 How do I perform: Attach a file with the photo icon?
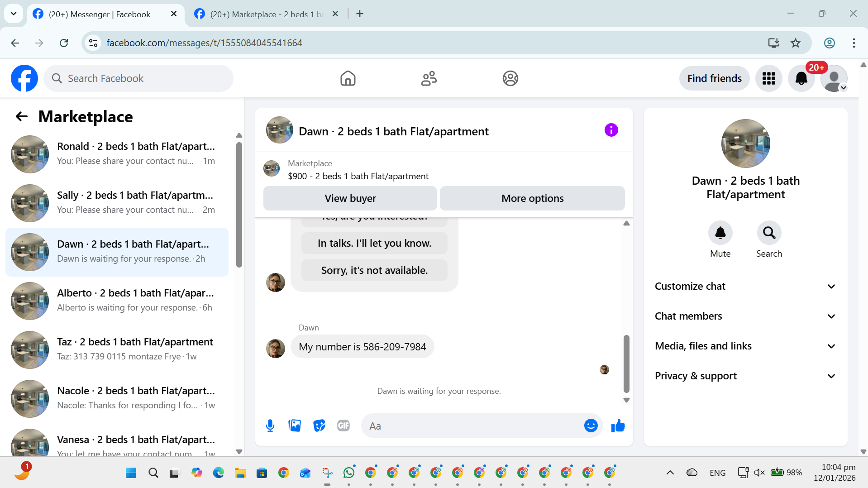coord(295,426)
